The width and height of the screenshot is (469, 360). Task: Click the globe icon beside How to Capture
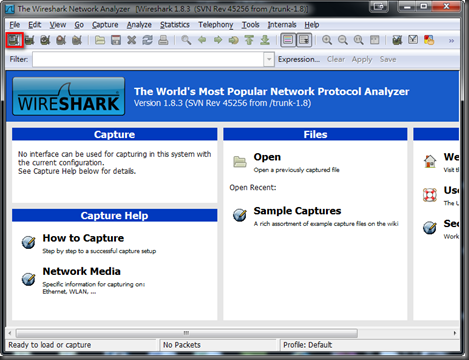tap(28, 242)
